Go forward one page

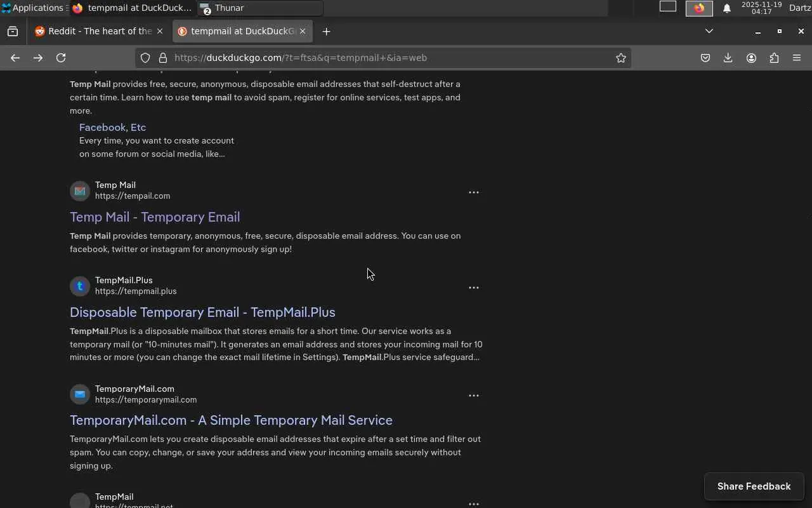point(38,58)
